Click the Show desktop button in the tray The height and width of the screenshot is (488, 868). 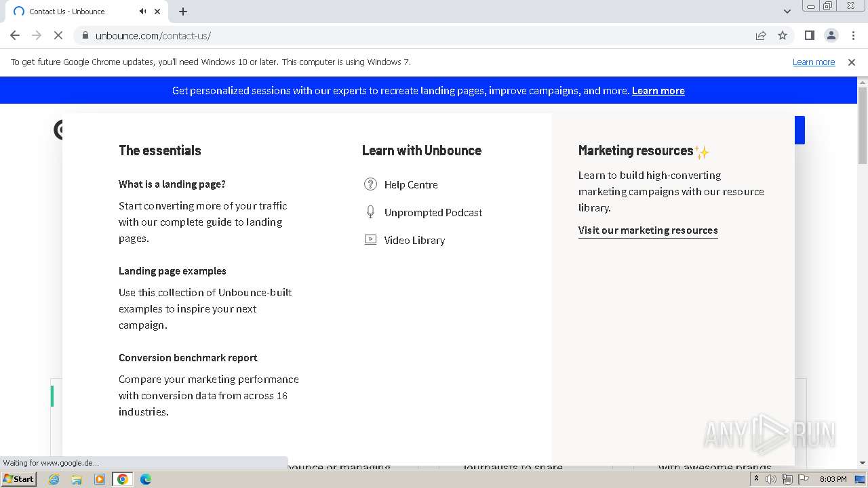(861, 479)
